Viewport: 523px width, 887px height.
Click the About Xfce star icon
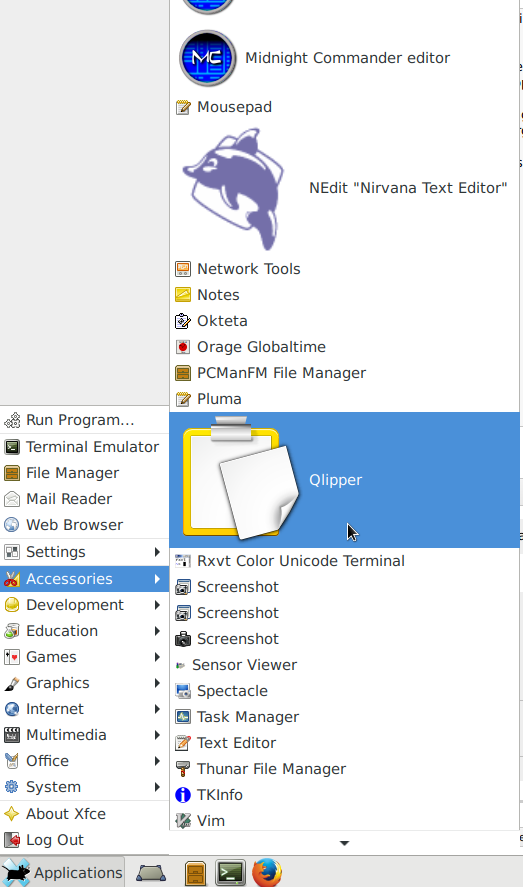[x=12, y=814]
